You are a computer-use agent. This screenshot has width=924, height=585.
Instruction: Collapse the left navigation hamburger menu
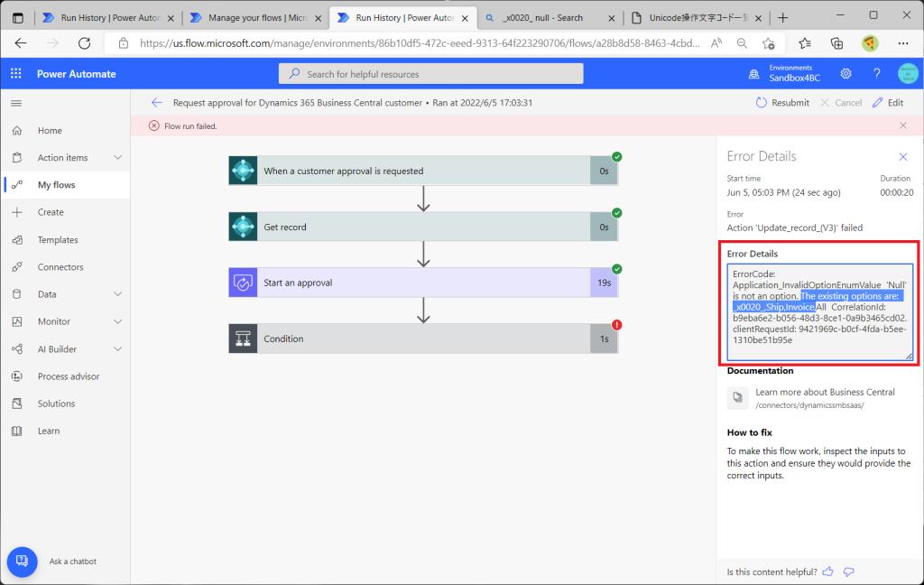(16, 103)
